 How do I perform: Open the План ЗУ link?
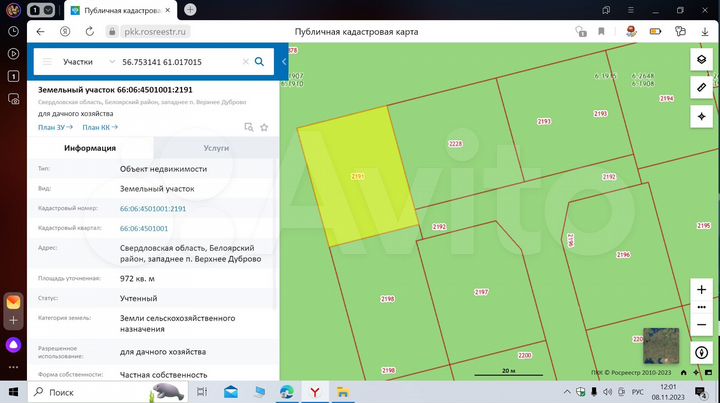pyautogui.click(x=56, y=127)
